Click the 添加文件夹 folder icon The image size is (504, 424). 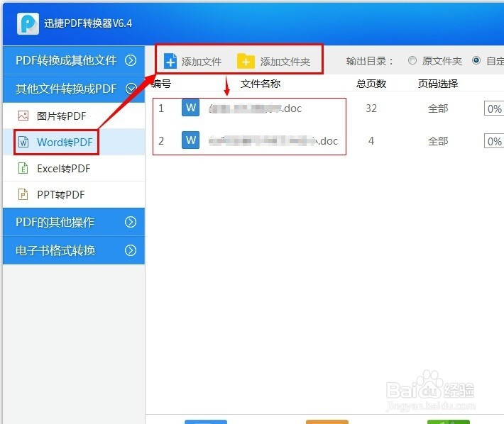246,61
